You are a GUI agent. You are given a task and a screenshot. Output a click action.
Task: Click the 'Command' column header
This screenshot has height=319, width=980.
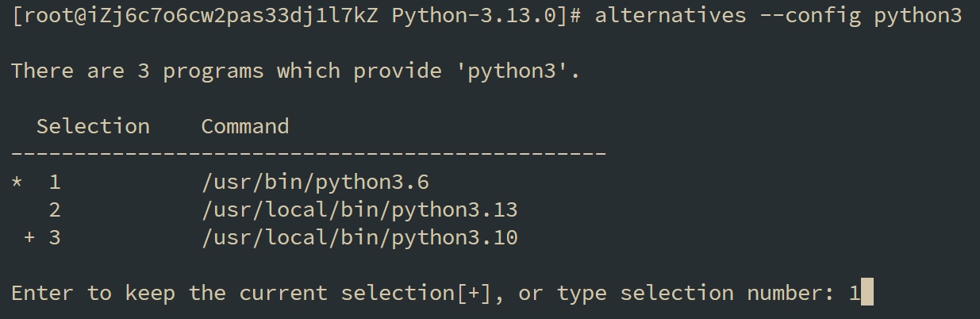244,126
